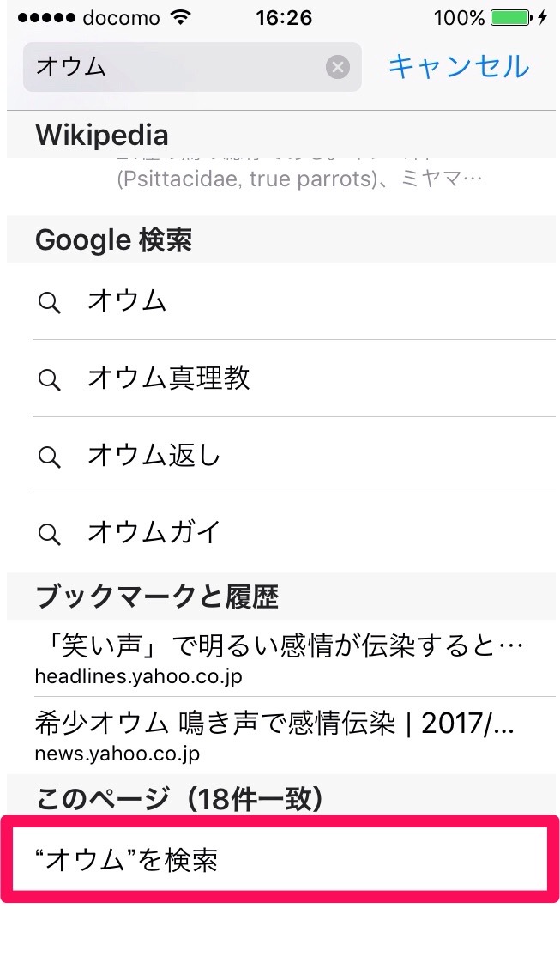Screen dimensions: 560x975
Task: Tap the キャンセル button
Action: (458, 66)
